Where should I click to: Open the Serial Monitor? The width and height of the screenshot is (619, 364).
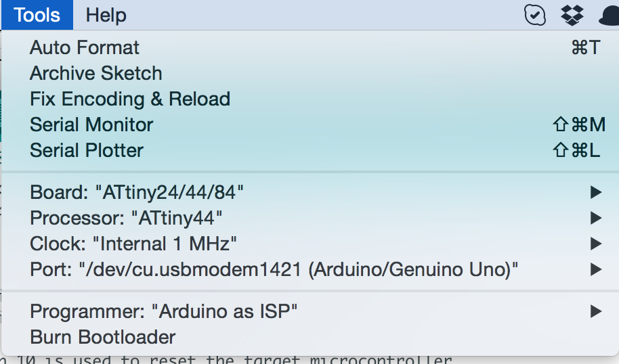309,124
